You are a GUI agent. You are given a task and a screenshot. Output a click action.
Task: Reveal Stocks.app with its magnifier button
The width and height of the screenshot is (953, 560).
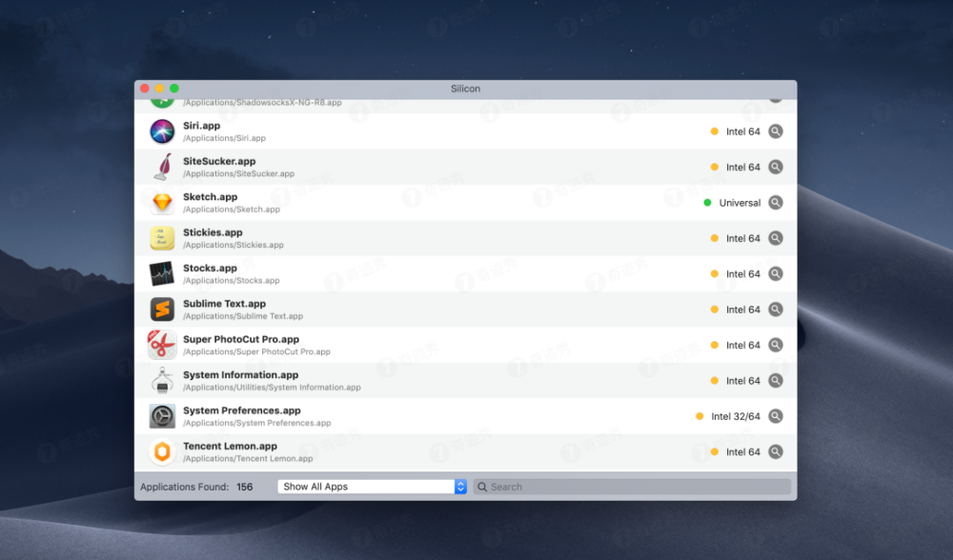[x=776, y=274]
